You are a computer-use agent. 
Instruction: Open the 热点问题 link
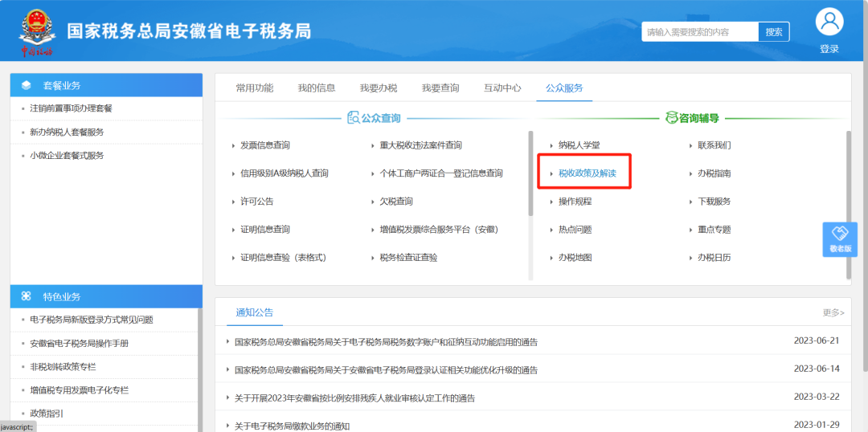coord(575,230)
